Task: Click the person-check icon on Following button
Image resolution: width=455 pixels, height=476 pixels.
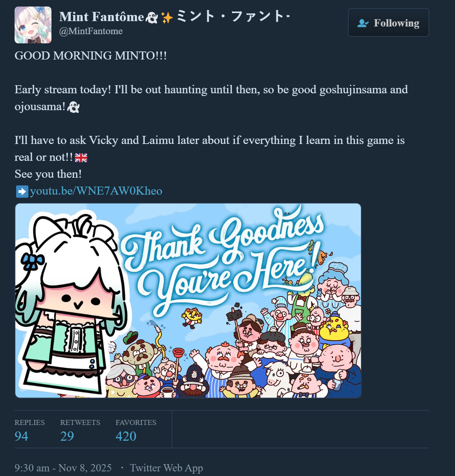Action: 363,23
